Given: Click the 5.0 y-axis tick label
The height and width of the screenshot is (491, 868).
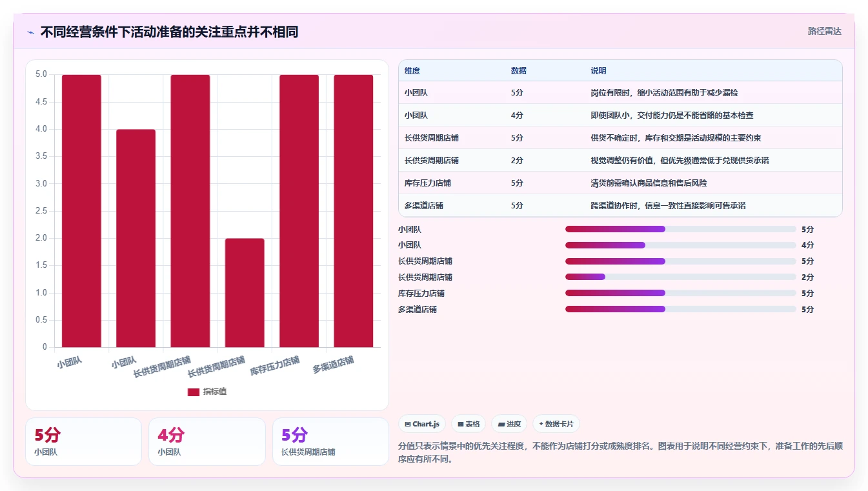Looking at the screenshot, I should (x=41, y=74).
